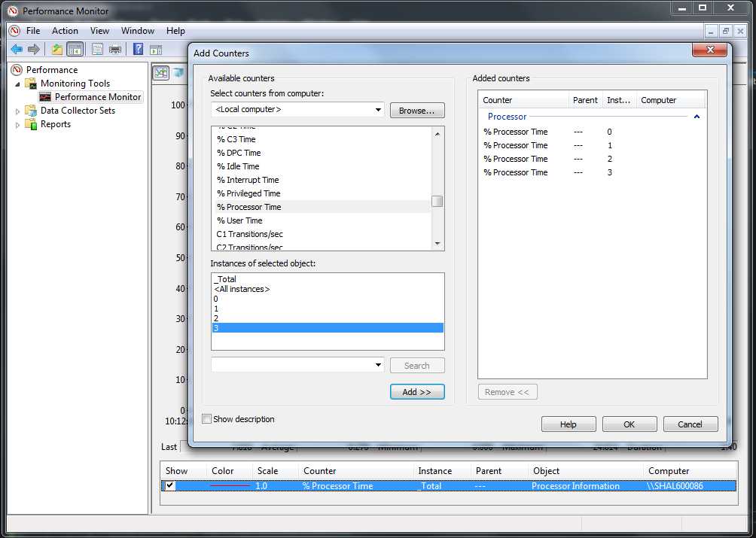Click the Search button

[x=417, y=365]
